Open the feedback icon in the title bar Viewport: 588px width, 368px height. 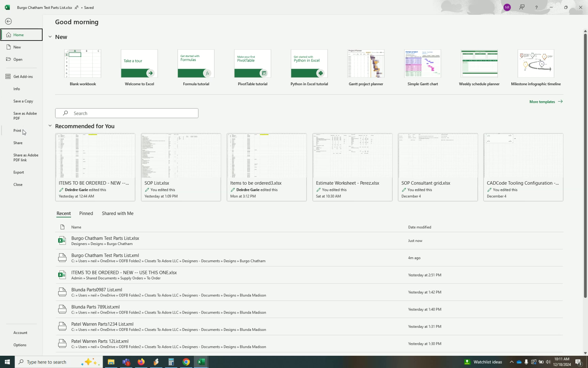point(522,7)
